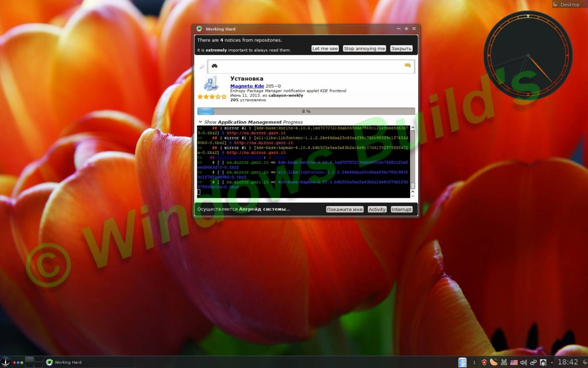Click There are 4 notices from repositories text
The image size is (588, 368).
(240, 40)
